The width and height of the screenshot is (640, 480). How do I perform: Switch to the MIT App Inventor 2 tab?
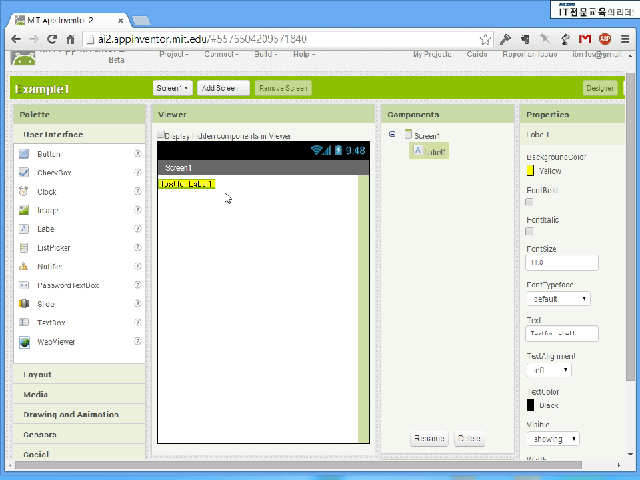pos(69,20)
